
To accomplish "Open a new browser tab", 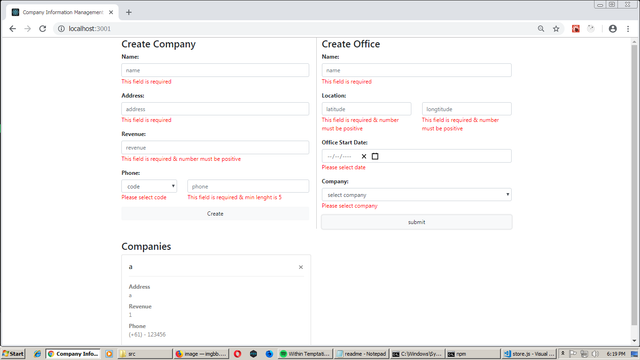I will pos(129,12).
